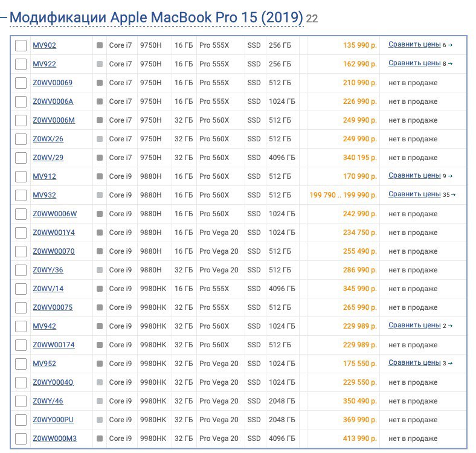Screen dimensions: 476x453
Task: Select the 170 990 р. price for MV912
Action: click(360, 176)
